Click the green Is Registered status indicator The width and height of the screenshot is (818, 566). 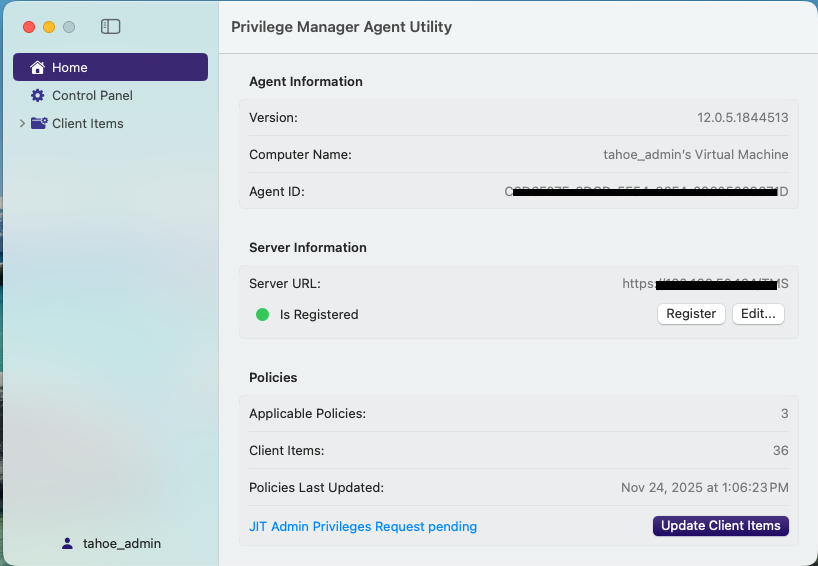click(263, 314)
